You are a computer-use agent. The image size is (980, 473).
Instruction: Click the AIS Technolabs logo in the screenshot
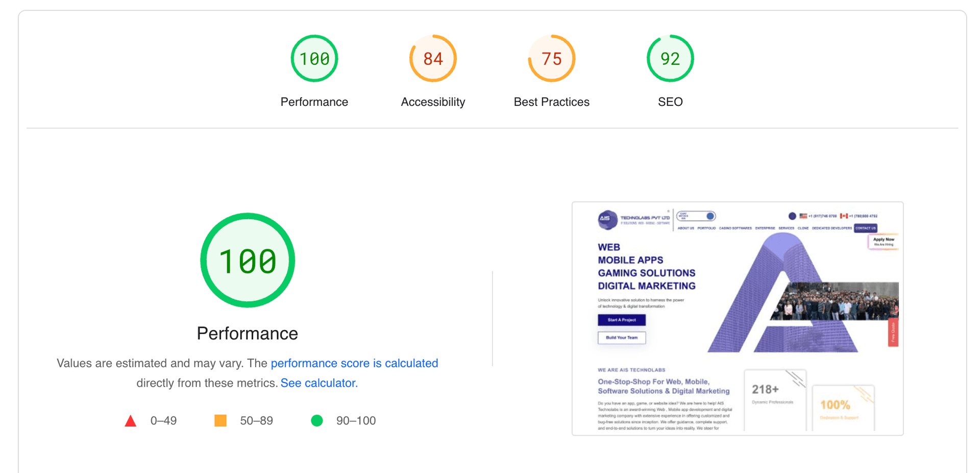click(607, 219)
